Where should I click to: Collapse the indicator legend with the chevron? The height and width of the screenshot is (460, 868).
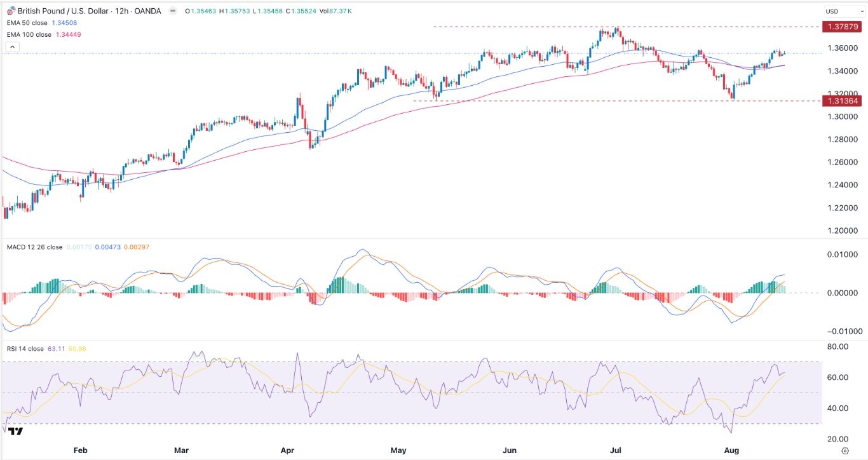(x=11, y=47)
